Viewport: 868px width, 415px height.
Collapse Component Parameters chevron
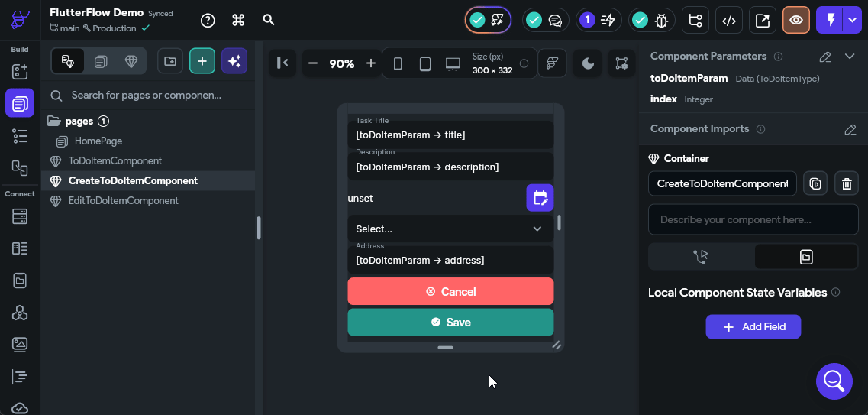(850, 57)
